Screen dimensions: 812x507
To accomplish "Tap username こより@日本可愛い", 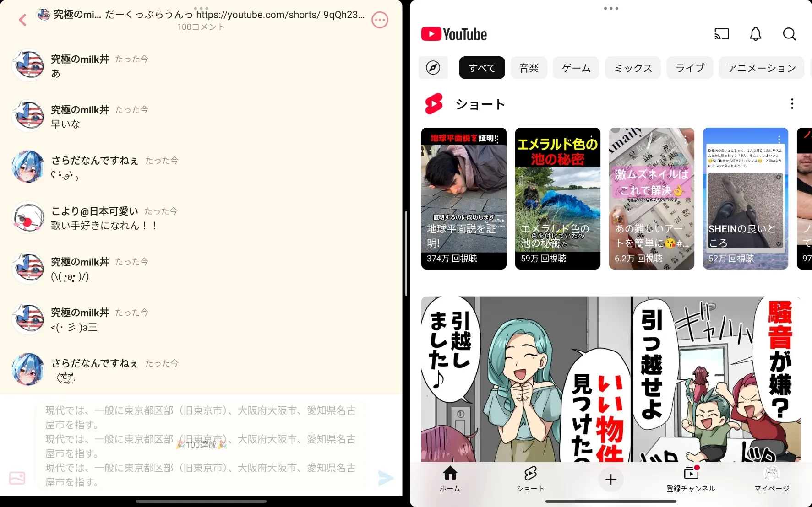I will click(95, 211).
